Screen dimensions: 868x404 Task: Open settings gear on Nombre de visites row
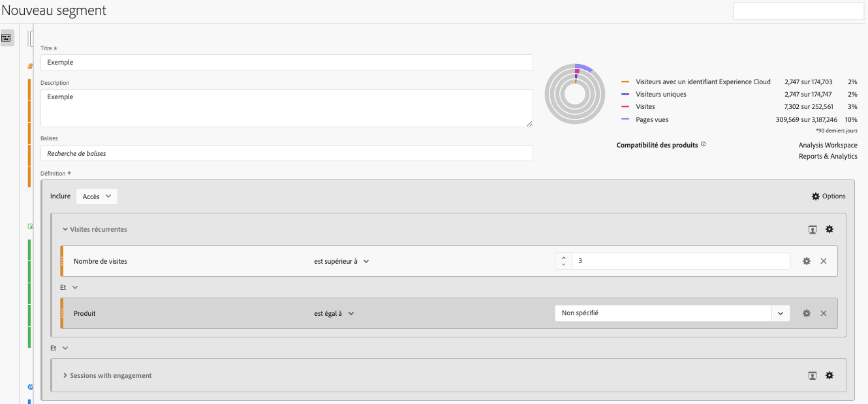tap(807, 261)
